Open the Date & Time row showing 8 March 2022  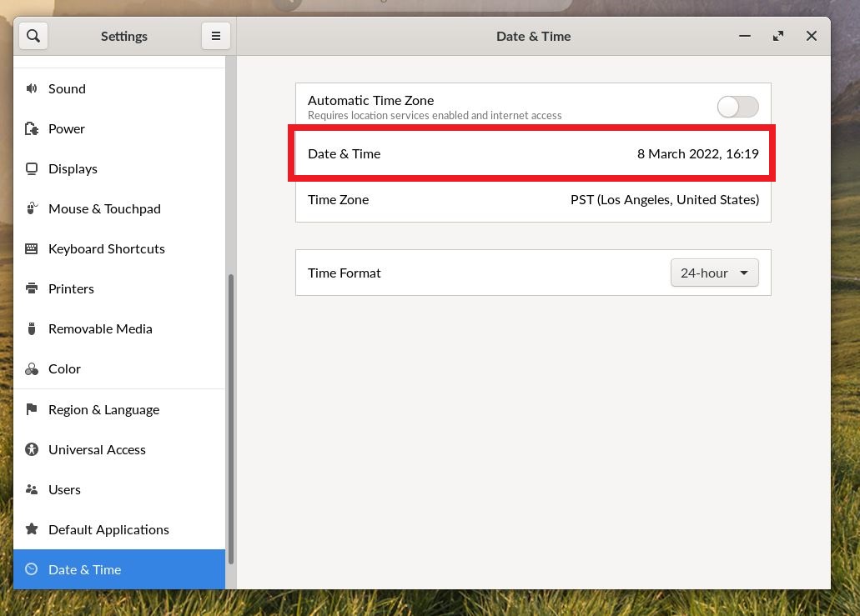(533, 153)
